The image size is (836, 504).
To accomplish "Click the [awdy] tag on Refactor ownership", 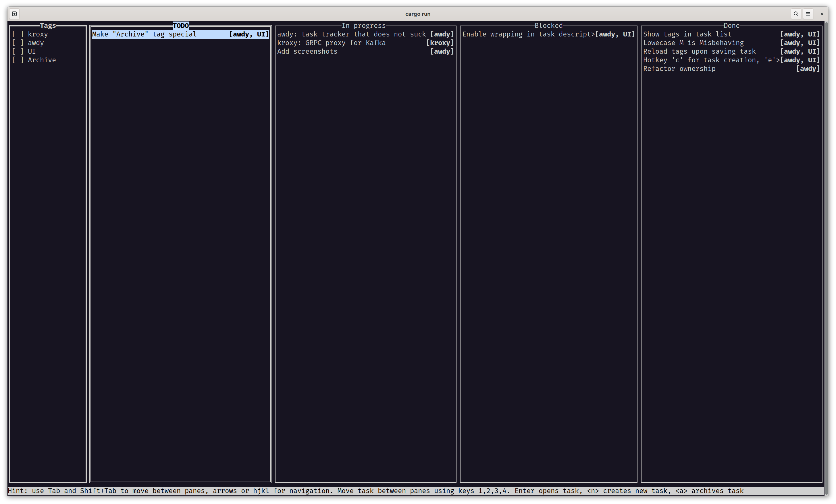I will pos(808,69).
